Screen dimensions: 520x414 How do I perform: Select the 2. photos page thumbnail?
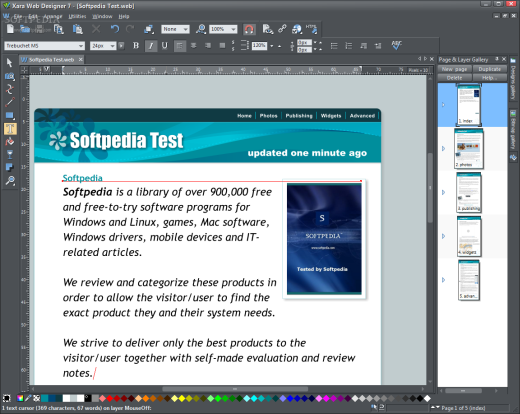(468, 148)
